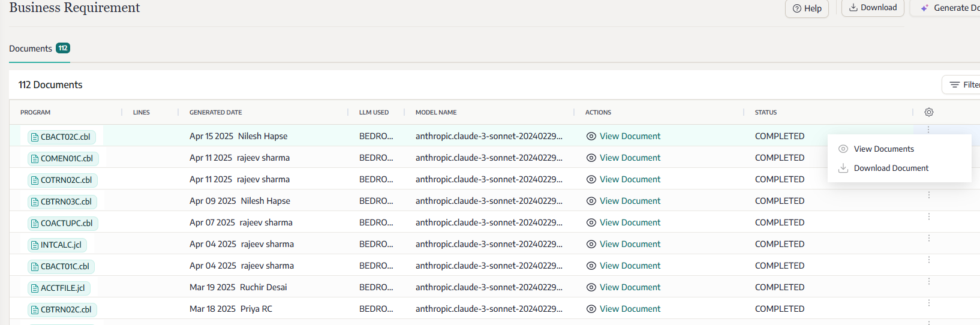
Task: Click COMPLETED status in INTCALC.jcl row
Action: tap(780, 244)
